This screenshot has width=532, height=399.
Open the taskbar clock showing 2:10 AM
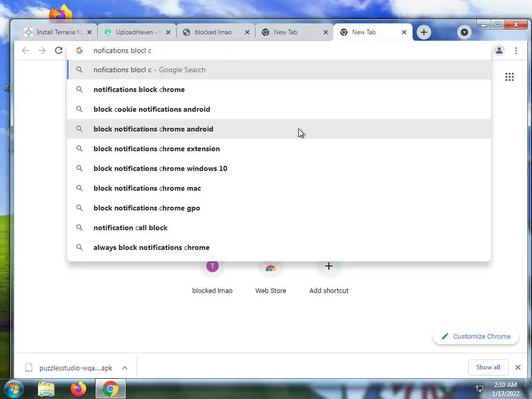[x=505, y=389]
